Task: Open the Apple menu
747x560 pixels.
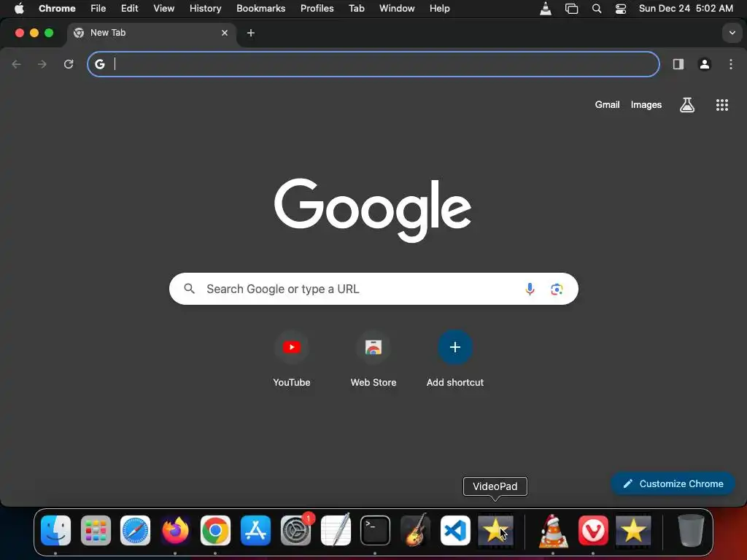Action: pyautogui.click(x=19, y=9)
